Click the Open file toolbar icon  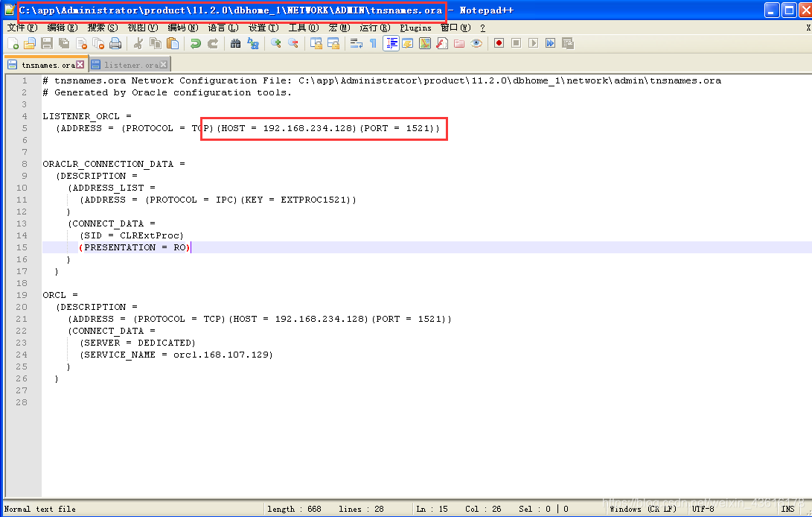[30, 43]
